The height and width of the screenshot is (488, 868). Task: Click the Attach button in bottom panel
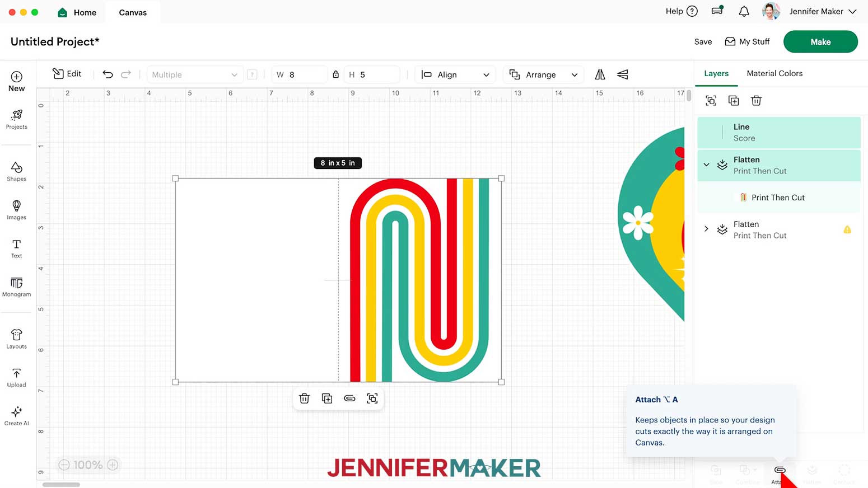click(780, 473)
